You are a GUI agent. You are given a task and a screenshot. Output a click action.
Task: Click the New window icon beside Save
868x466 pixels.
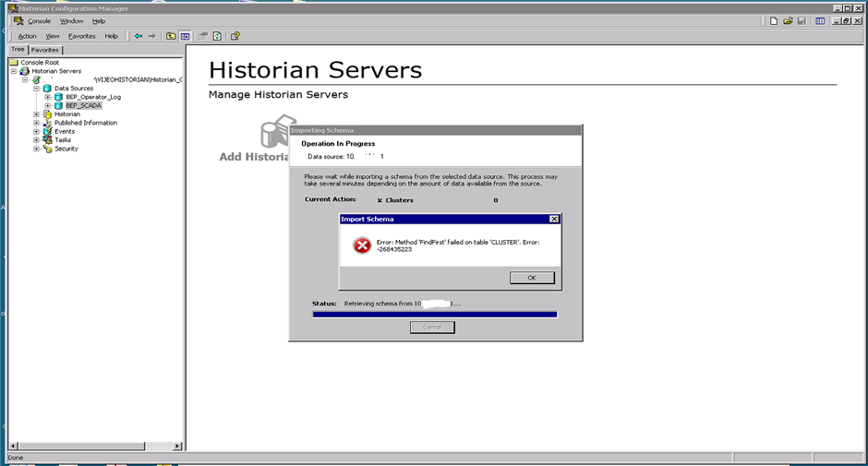pyautogui.click(x=820, y=21)
